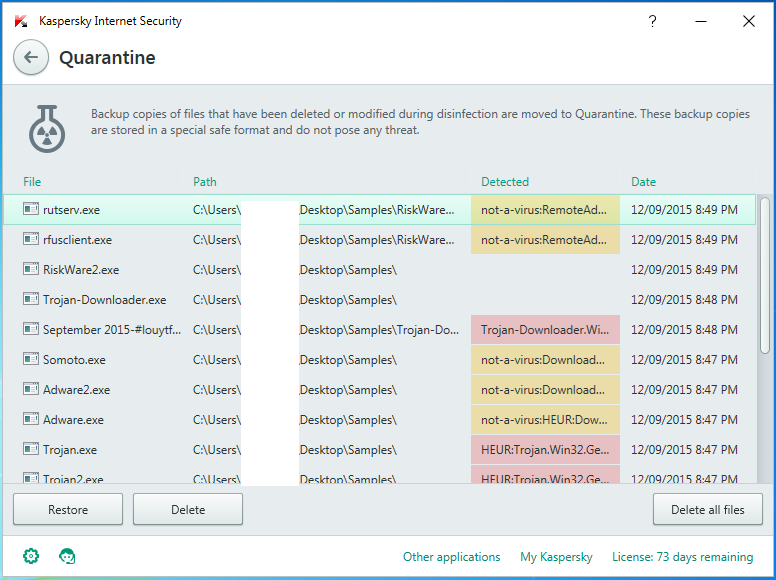Click Delete all files button
This screenshot has height=580, width=776.
[x=708, y=509]
